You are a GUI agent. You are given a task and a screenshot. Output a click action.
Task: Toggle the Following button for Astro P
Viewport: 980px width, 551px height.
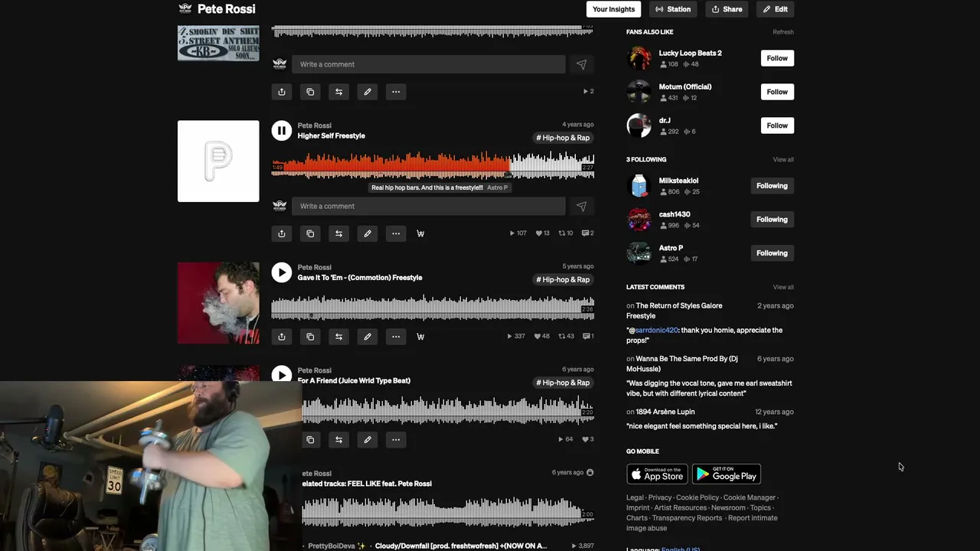click(x=772, y=253)
